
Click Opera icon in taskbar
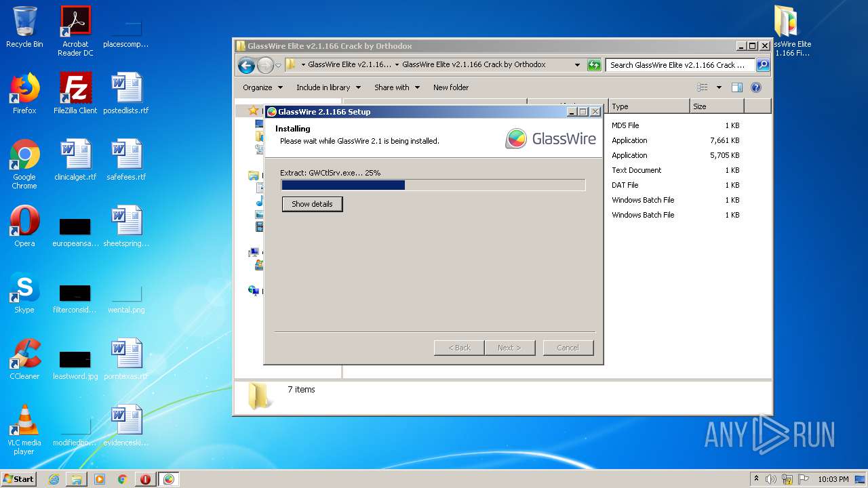(146, 479)
